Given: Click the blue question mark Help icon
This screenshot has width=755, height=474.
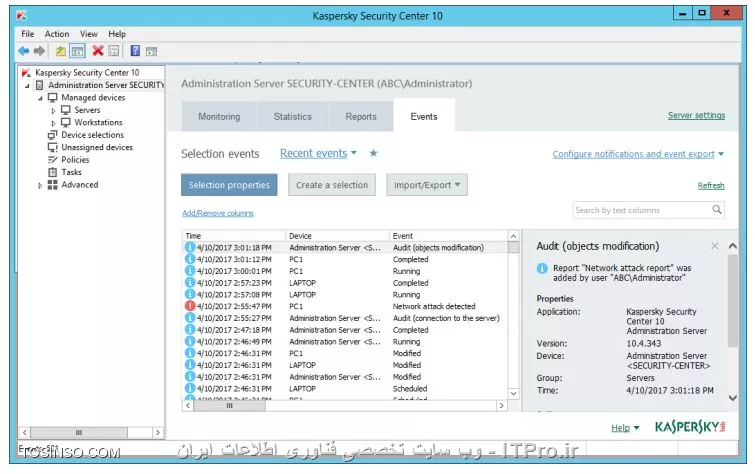Looking at the screenshot, I should [135, 51].
